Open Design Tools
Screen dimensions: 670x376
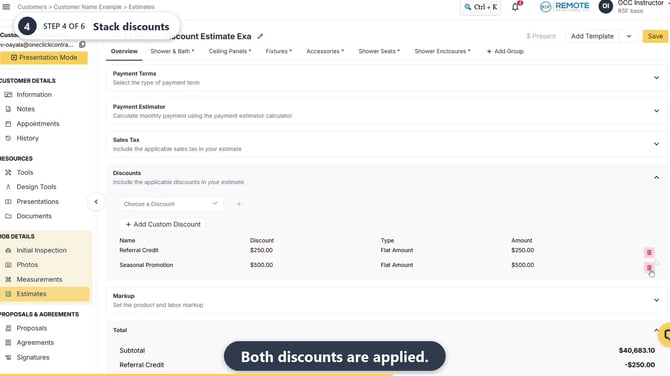(x=36, y=187)
